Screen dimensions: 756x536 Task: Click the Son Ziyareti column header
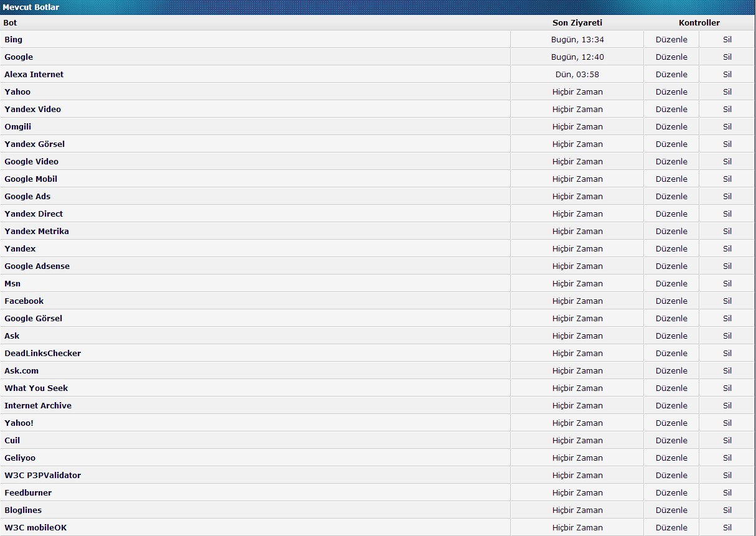(x=577, y=22)
